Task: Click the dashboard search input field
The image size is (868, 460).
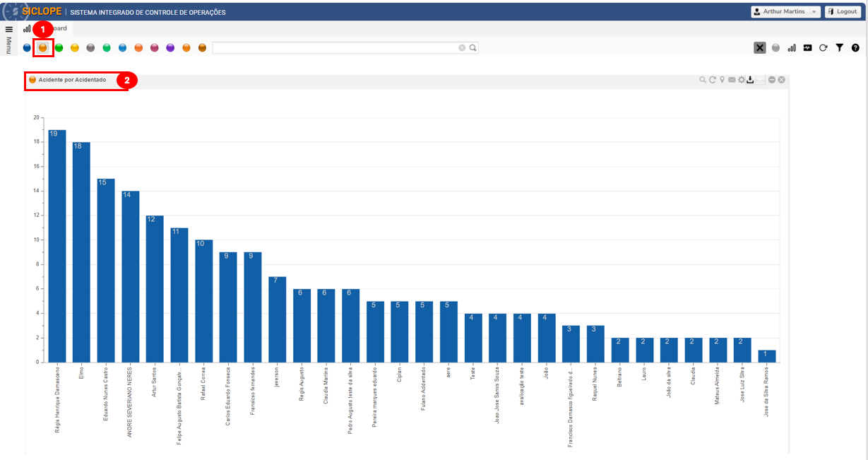Action: click(335, 48)
